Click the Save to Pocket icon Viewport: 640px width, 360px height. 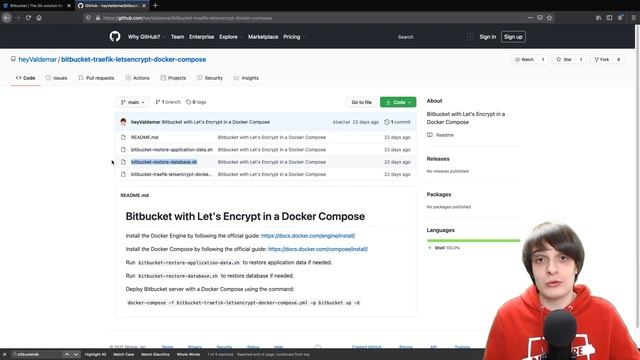click(x=540, y=18)
